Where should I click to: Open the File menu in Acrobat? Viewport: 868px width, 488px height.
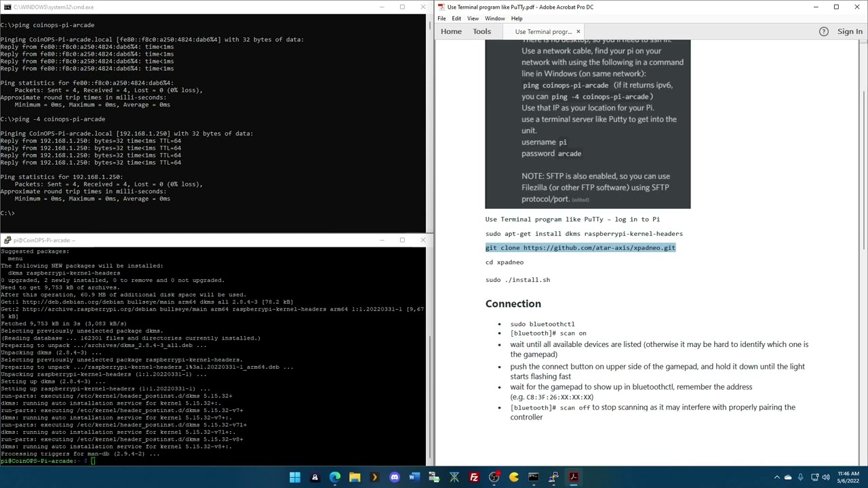click(441, 18)
